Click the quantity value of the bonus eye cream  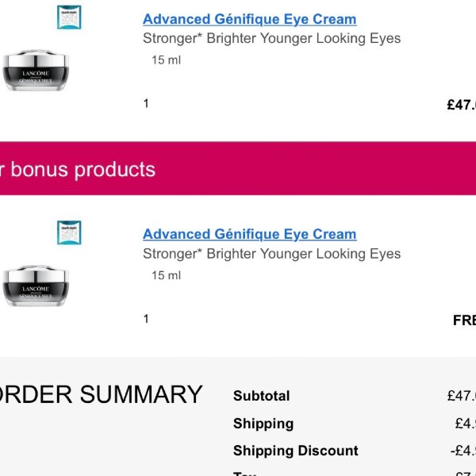(x=146, y=319)
